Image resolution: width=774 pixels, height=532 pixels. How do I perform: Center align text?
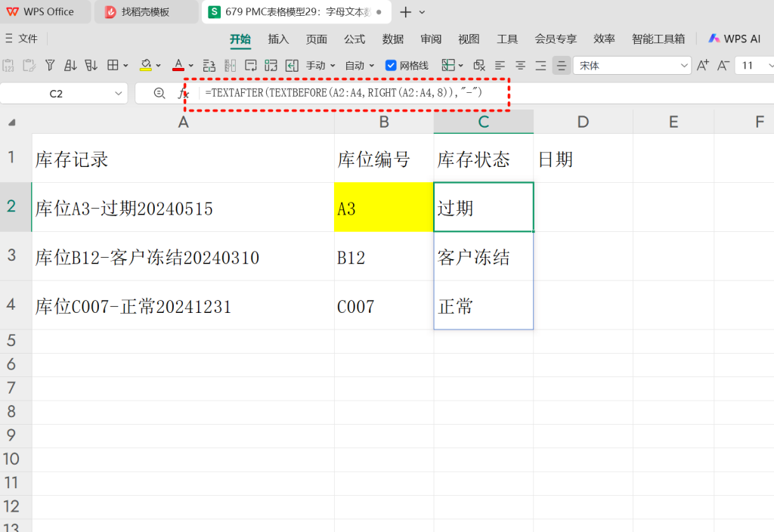(520, 65)
